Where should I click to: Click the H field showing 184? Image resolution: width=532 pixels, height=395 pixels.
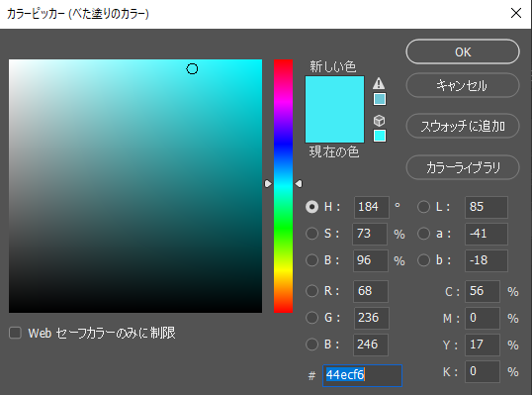click(x=372, y=207)
